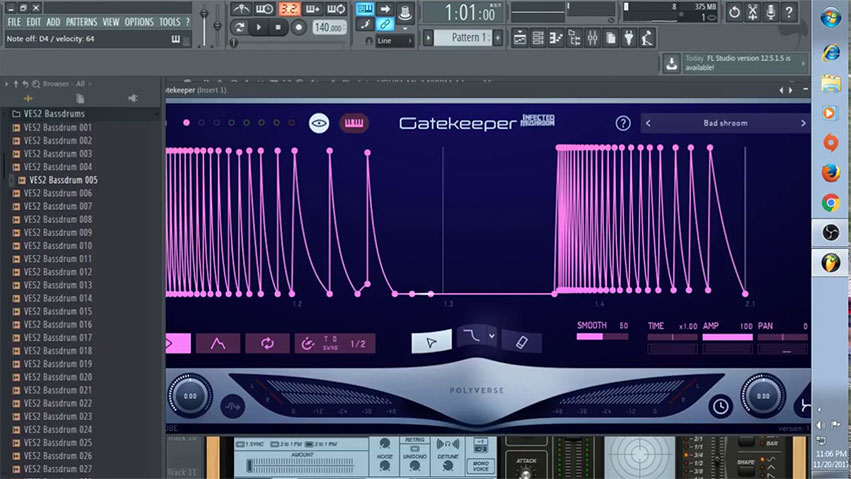Start playback with the play button
Image resolution: width=851 pixels, height=479 pixels.
[x=259, y=27]
